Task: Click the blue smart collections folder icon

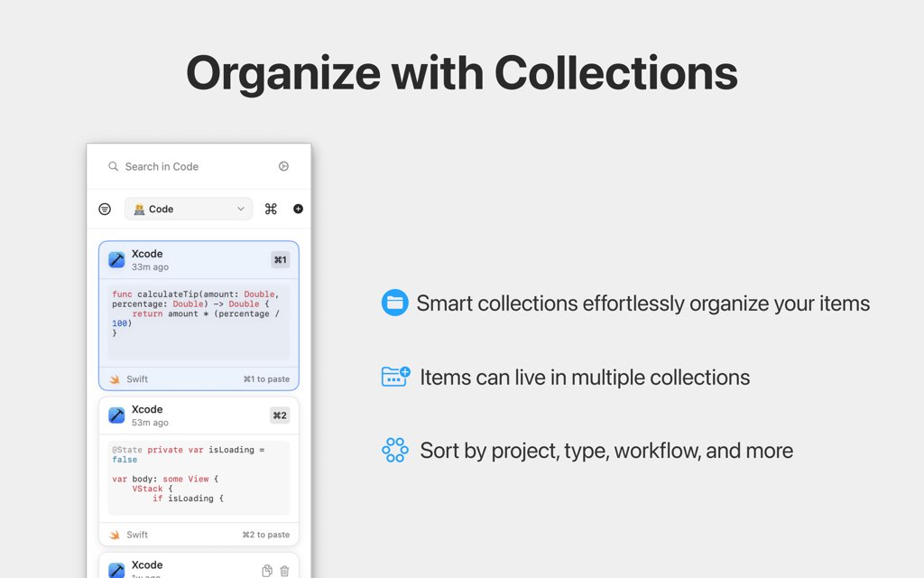Action: 394,303
